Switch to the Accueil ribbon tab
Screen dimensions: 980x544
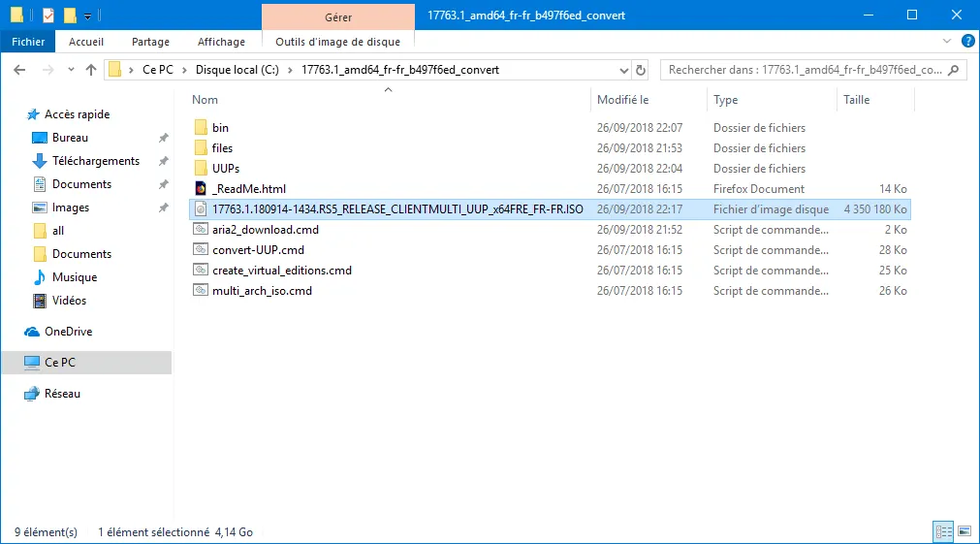tap(86, 42)
